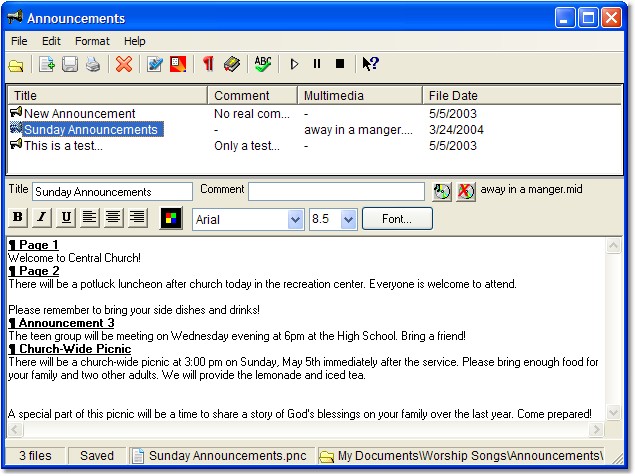Attach a multimedia file with disc icon
Viewport: 635px width, 476px height.
(442, 191)
